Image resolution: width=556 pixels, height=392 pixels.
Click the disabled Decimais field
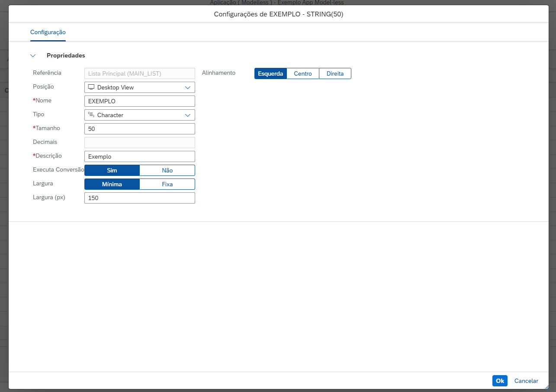(140, 143)
